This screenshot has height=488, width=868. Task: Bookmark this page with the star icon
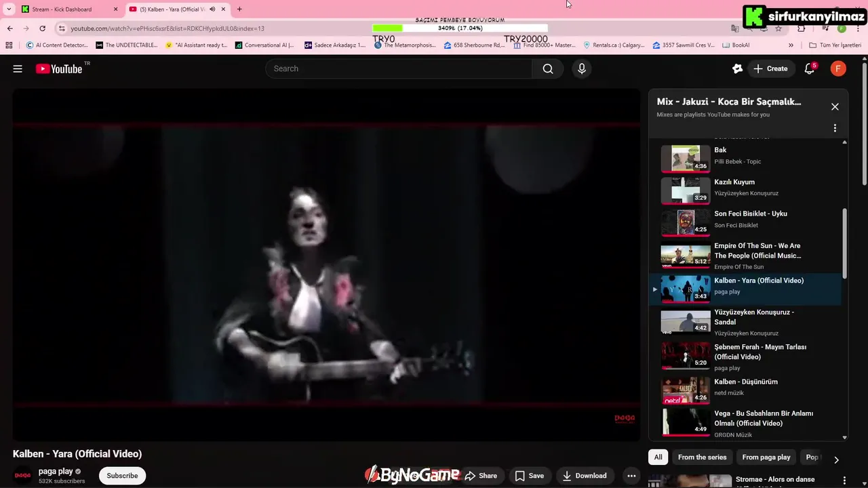pyautogui.click(x=778, y=28)
